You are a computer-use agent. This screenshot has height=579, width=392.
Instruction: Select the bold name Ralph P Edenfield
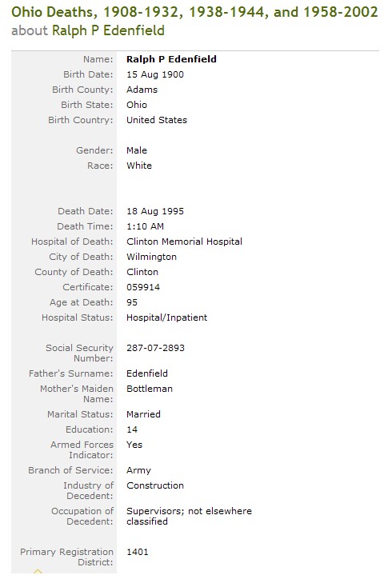click(x=171, y=59)
